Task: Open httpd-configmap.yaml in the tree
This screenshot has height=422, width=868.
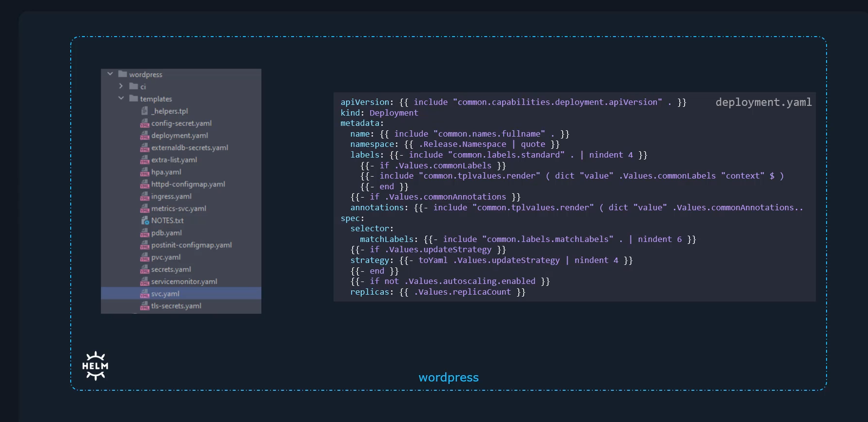Action: 188,184
